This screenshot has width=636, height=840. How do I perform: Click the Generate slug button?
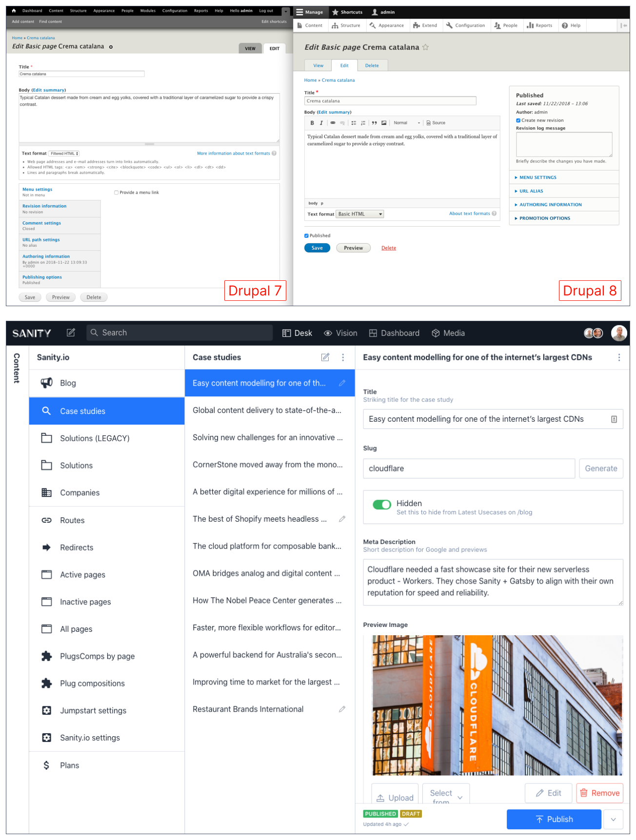[601, 469]
